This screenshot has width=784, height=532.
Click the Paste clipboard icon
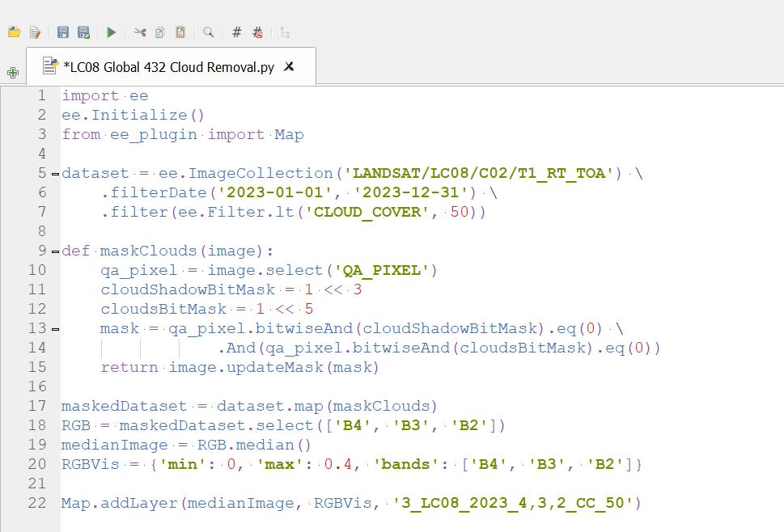(x=180, y=32)
